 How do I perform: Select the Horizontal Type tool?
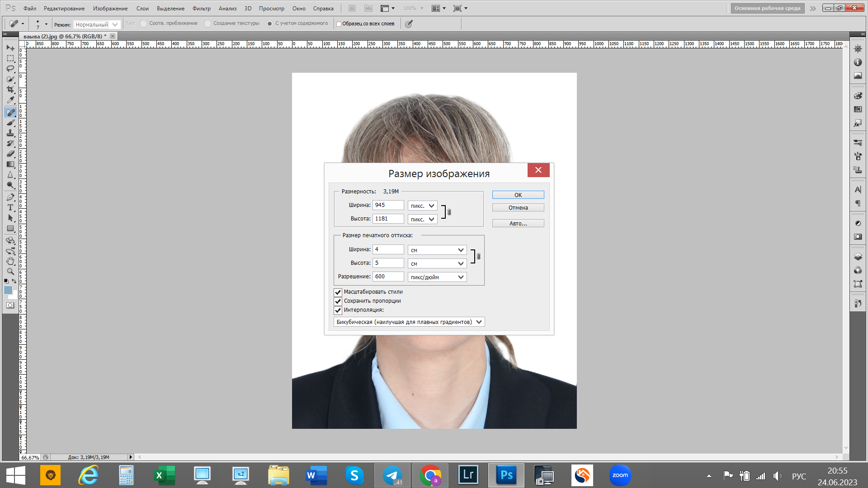click(10, 207)
